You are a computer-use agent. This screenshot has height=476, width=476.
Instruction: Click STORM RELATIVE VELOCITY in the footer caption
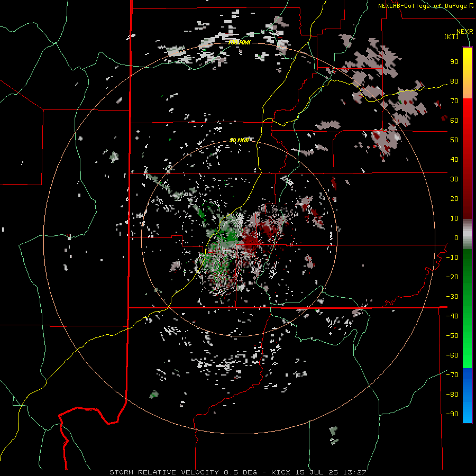pos(164,472)
